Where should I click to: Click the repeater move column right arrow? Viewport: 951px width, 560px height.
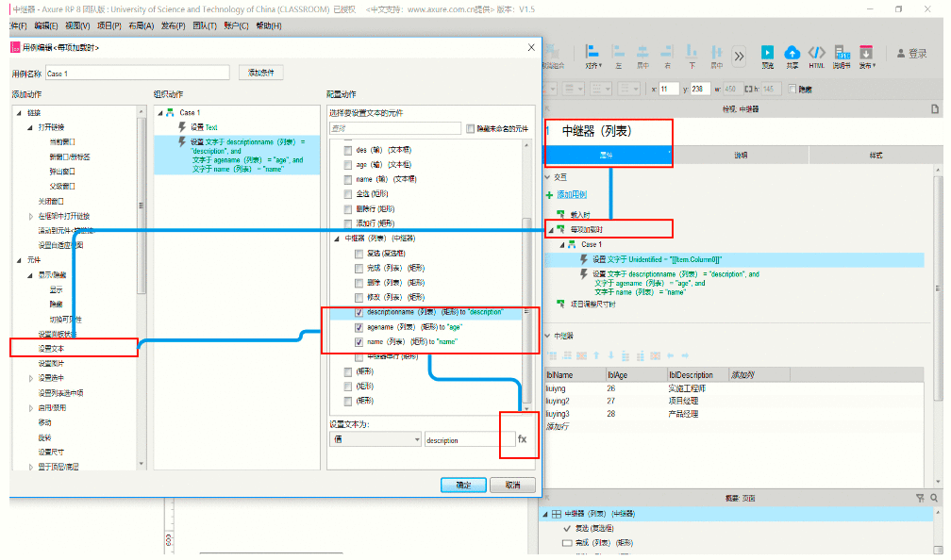685,355
